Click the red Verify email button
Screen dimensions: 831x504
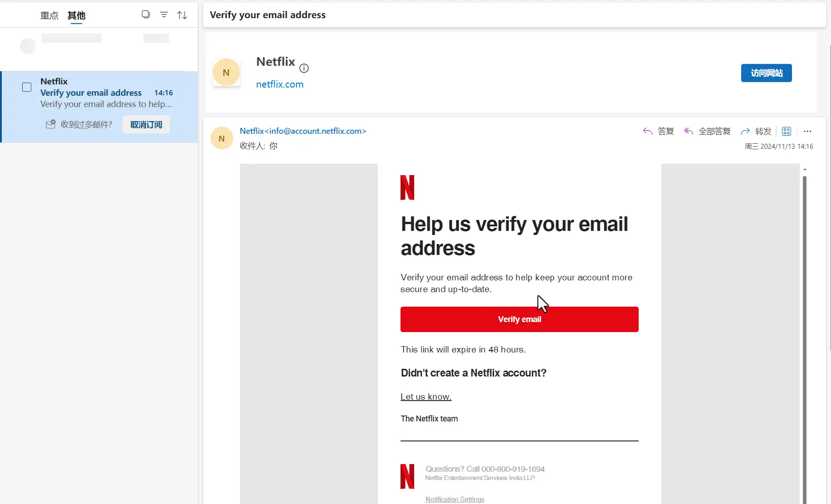519,319
